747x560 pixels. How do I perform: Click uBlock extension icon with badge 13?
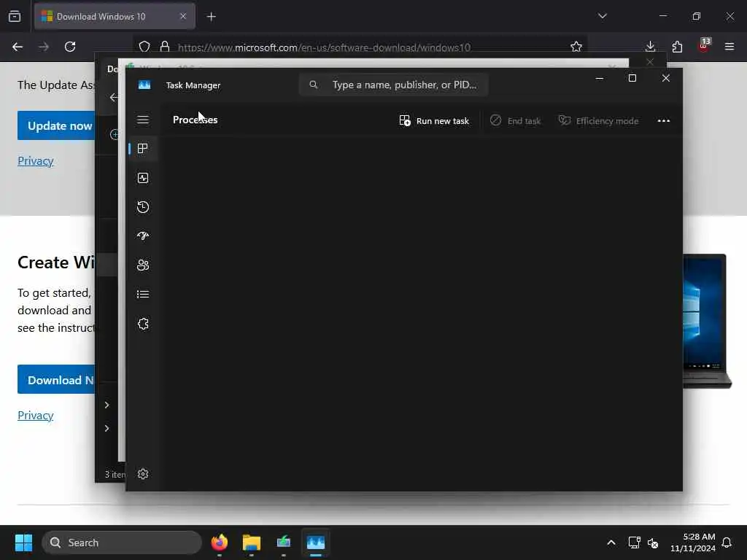coord(704,46)
